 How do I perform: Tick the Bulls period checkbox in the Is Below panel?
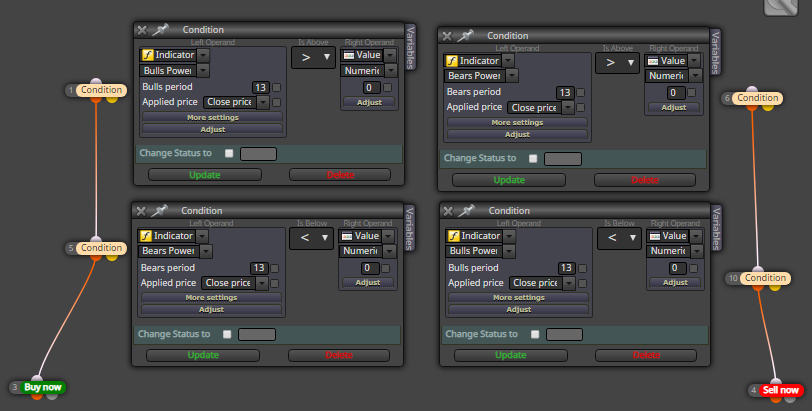tap(582, 269)
